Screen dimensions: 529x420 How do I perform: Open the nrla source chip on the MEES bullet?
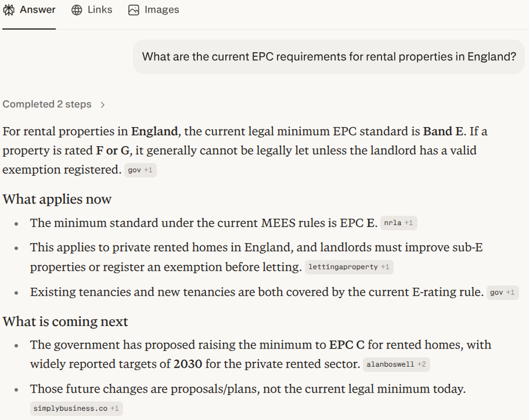pyautogui.click(x=399, y=223)
